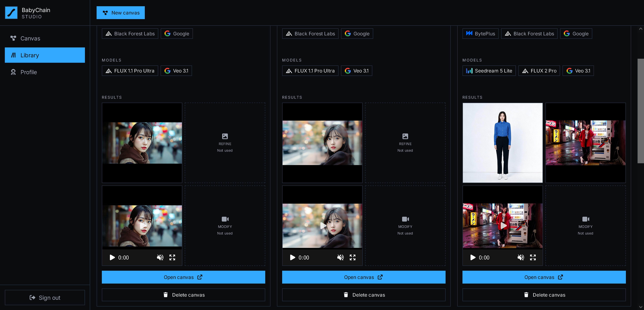Open the red jacket street image

coord(586,143)
